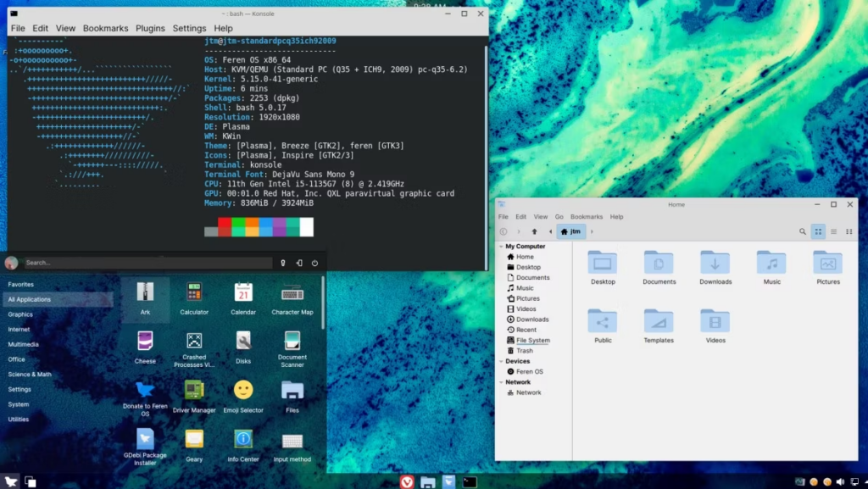Open the View menu in the file manager

point(540,217)
